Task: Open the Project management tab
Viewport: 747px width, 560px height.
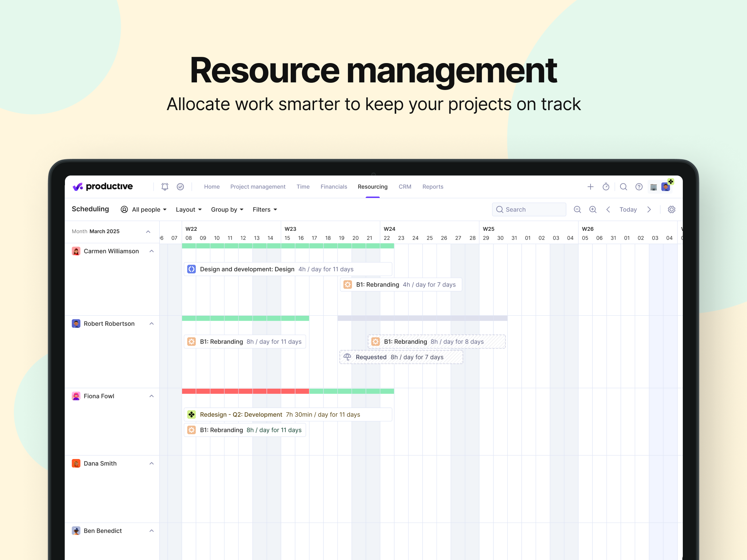Action: [x=258, y=187]
